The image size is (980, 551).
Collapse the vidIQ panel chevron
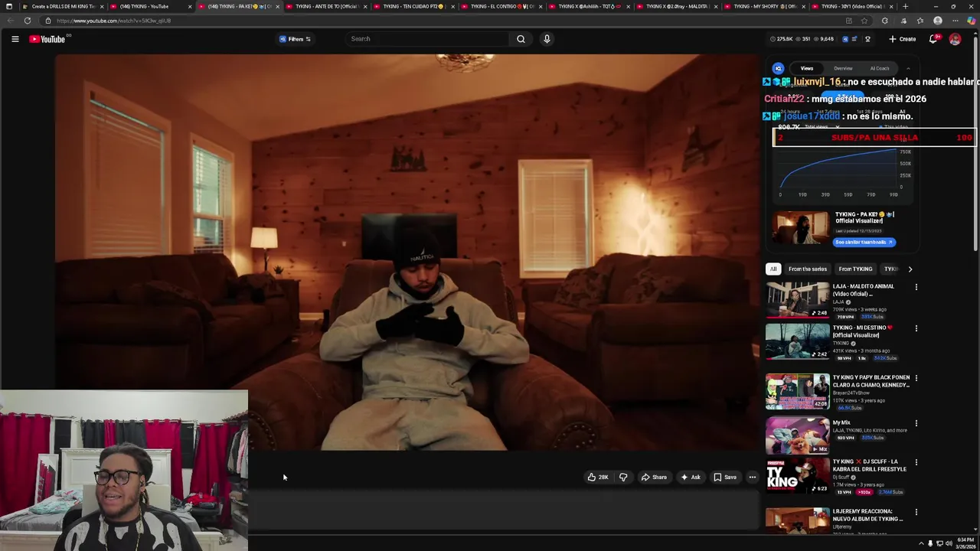[908, 68]
